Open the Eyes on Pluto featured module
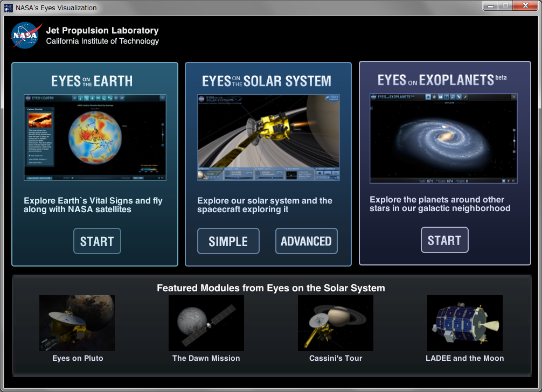This screenshot has width=542, height=392. click(x=77, y=323)
